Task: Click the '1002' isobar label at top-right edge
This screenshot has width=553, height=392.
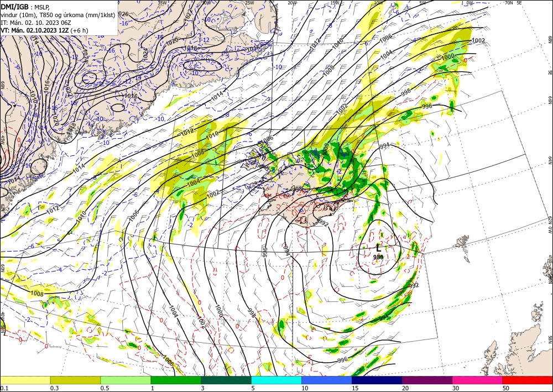Action: (x=478, y=40)
